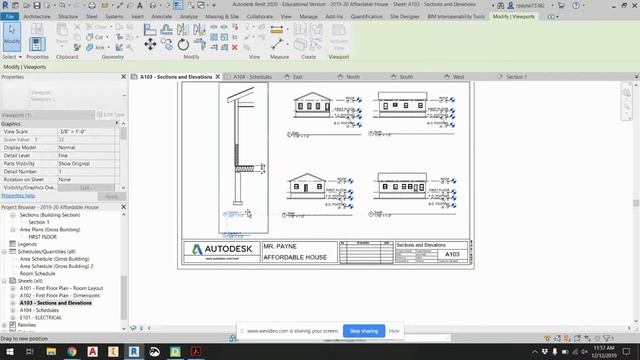Select the Modify tool button
This screenshot has height=360, width=640.
[12, 37]
